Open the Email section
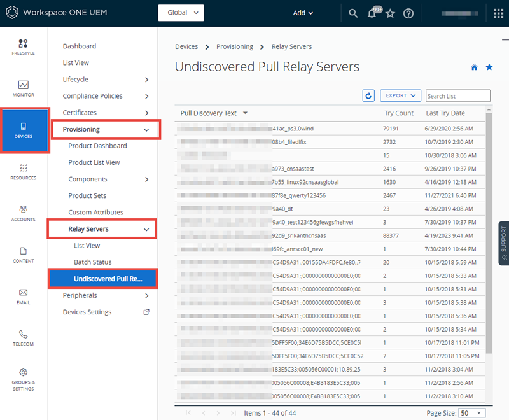 pos(23,297)
